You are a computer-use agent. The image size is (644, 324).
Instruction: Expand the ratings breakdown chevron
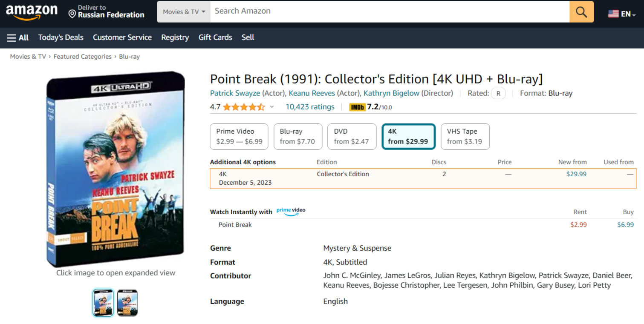pyautogui.click(x=272, y=107)
